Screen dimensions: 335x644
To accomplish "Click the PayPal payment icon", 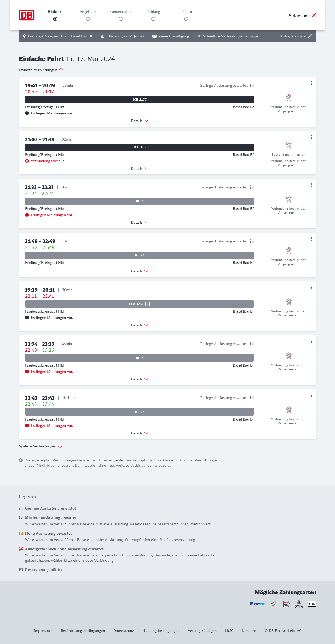I will pos(257,604).
